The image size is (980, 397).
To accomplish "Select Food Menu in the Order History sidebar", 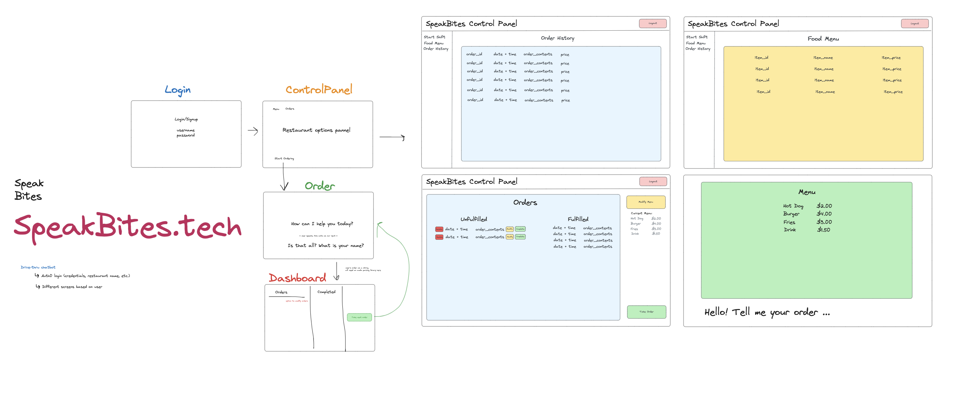I will (x=433, y=43).
